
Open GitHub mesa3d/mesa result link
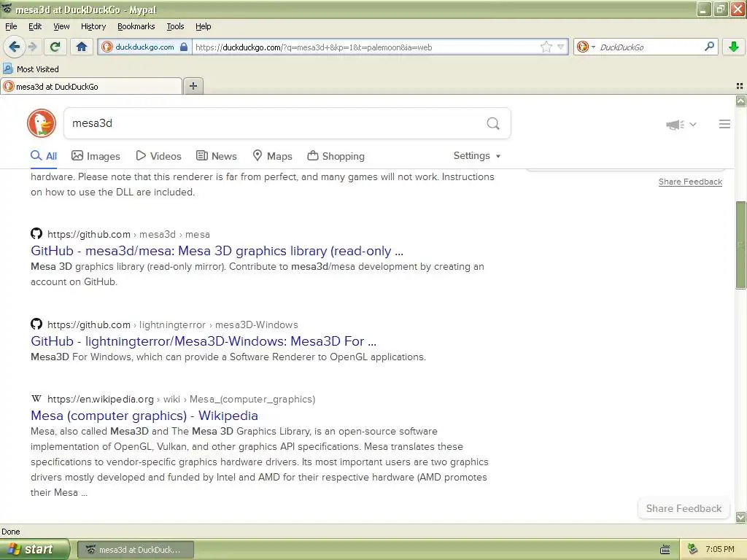[x=217, y=251]
